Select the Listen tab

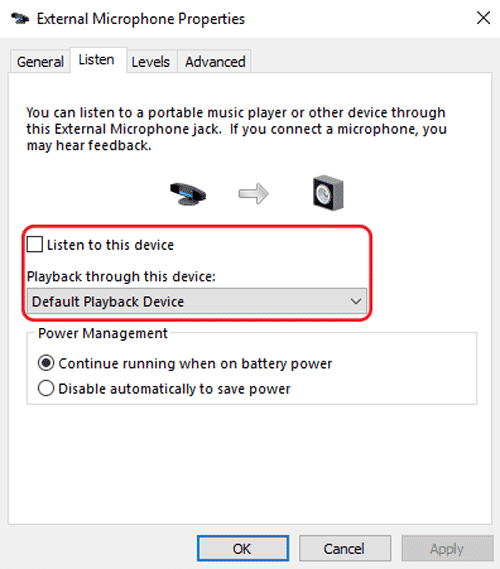pos(97,60)
